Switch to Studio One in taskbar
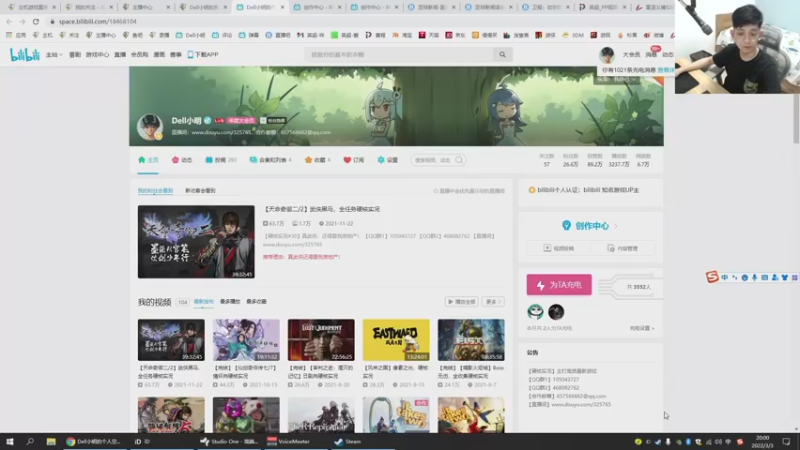 tap(230, 441)
